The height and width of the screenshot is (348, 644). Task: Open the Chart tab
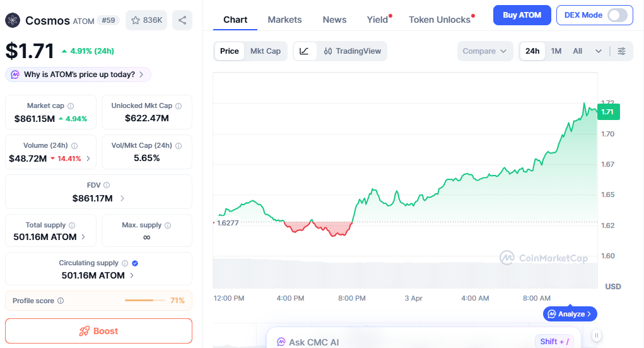click(x=235, y=20)
